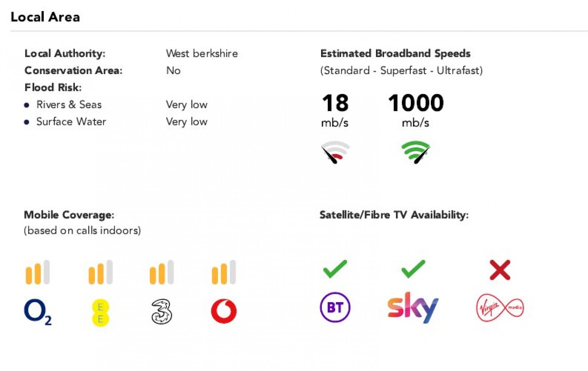588x371 pixels.
Task: Click the signal bars above EE
Action: (100, 272)
